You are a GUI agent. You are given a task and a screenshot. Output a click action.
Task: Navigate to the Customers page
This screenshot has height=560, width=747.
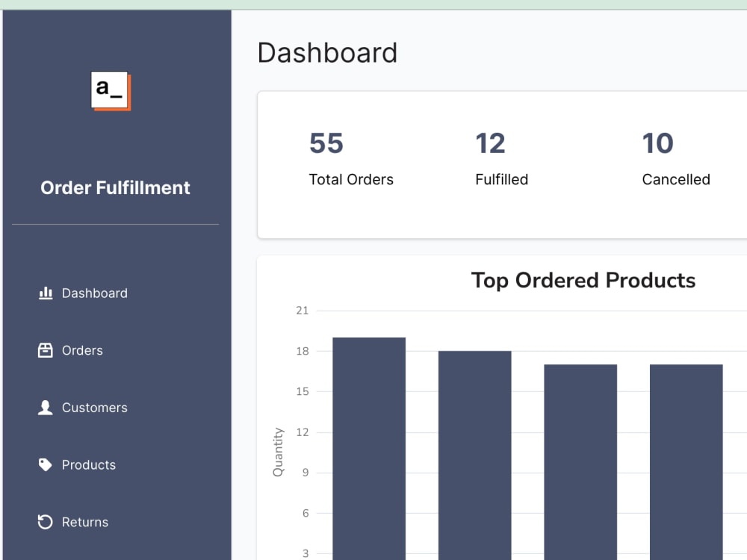95,408
